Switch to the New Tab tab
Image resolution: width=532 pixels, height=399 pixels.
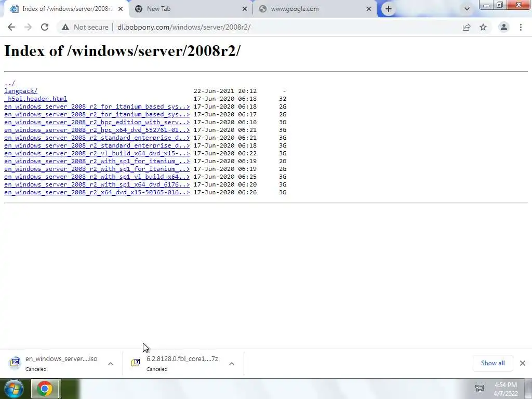(x=190, y=9)
